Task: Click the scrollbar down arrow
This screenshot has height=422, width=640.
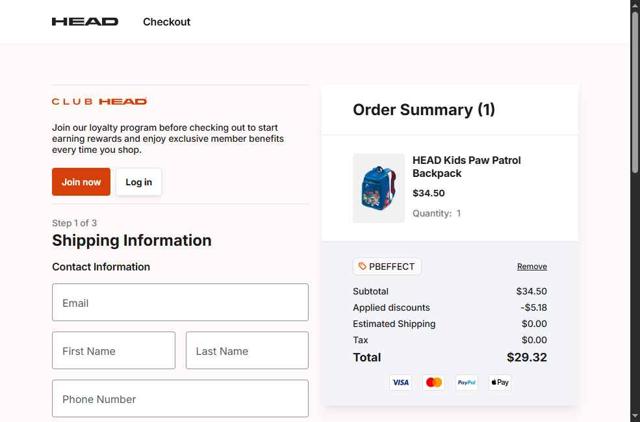Action: (x=634, y=416)
